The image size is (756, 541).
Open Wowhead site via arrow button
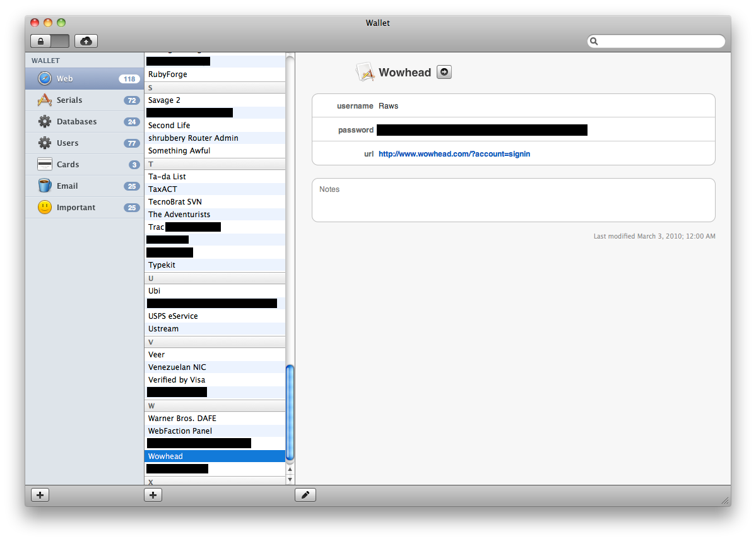[444, 72]
